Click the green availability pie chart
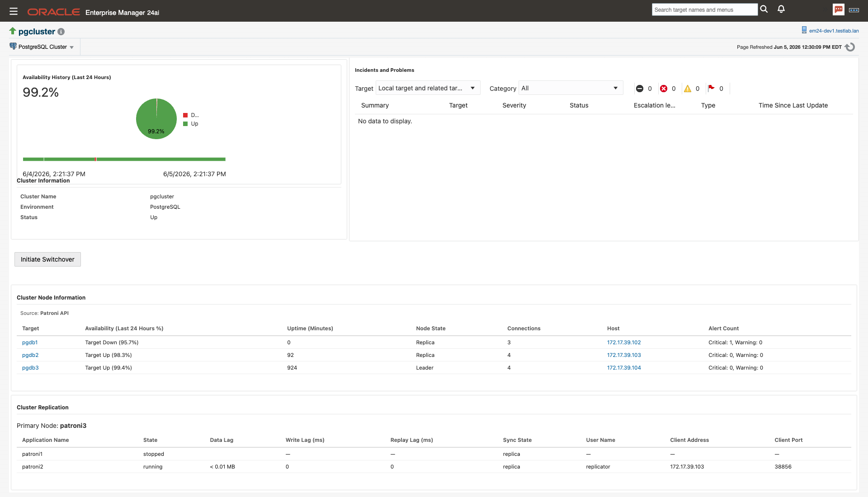 click(x=156, y=119)
